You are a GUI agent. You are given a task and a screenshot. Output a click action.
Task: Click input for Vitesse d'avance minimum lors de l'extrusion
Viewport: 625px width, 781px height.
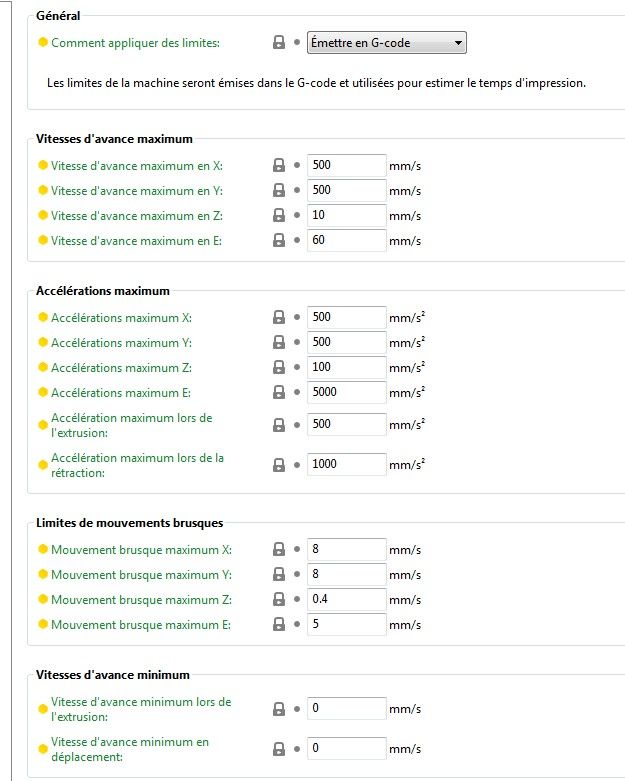pyautogui.click(x=346, y=709)
